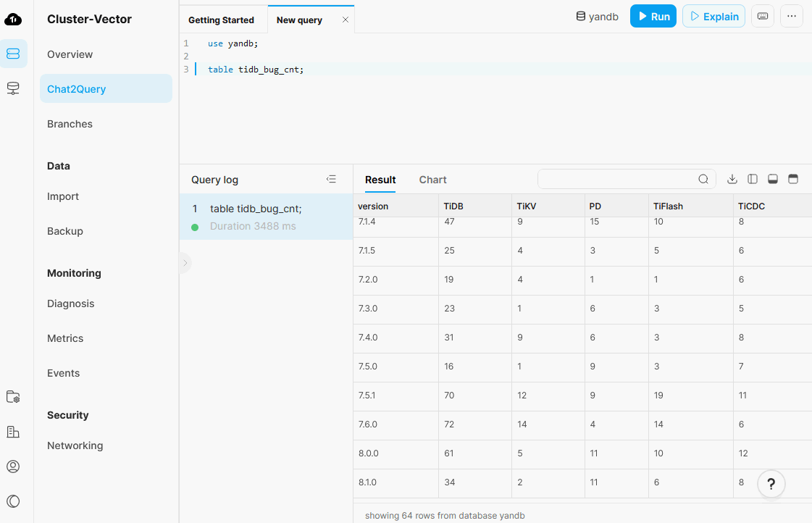Image resolution: width=812 pixels, height=523 pixels.
Task: Open organization building icon
Action: pos(13,432)
